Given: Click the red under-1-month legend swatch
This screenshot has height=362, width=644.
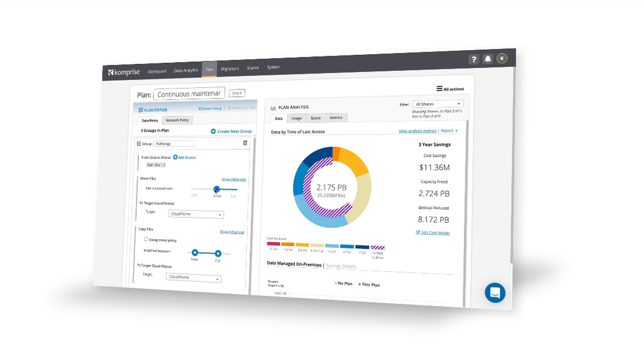Looking at the screenshot, I should click(273, 244).
